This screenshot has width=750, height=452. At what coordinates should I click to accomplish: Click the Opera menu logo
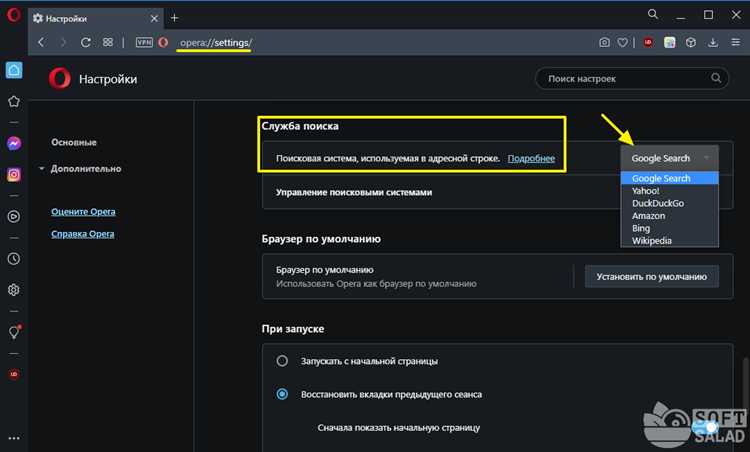(x=13, y=15)
